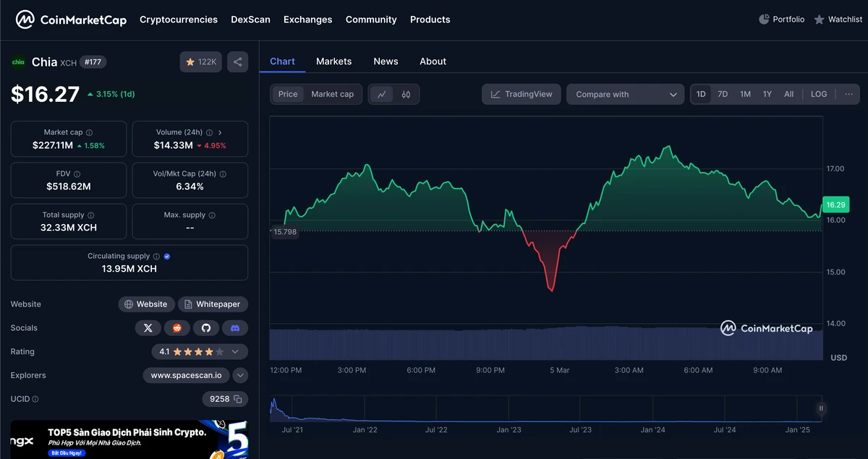
Task: Click Volume (24h) info icon
Action: point(209,132)
